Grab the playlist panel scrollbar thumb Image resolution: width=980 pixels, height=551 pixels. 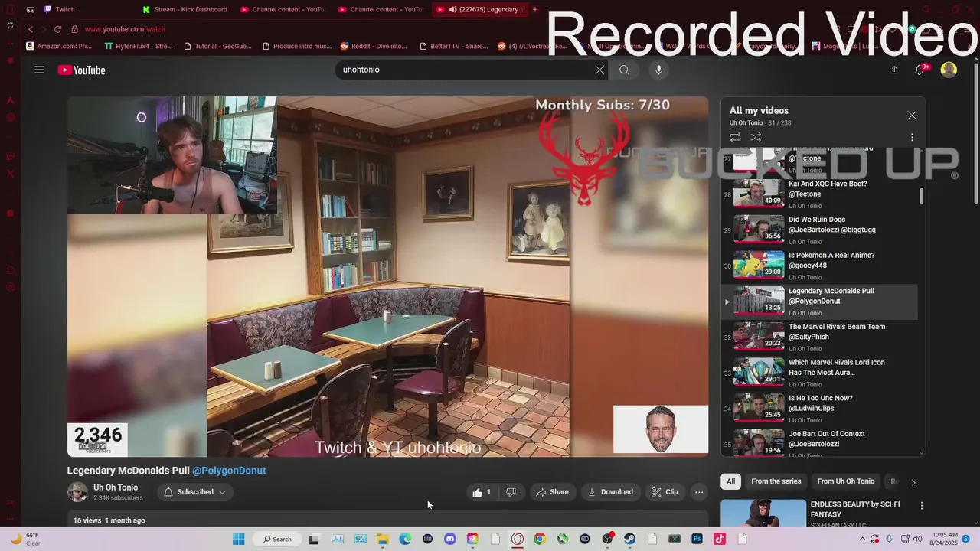[921, 196]
